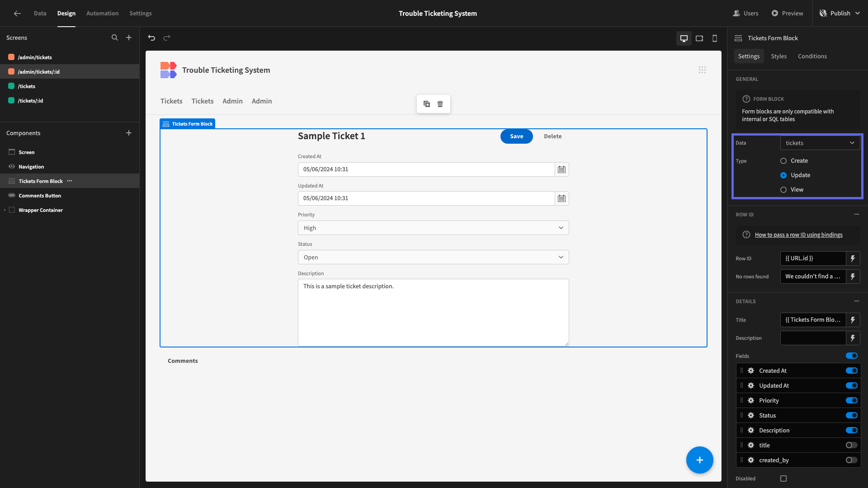Click lightning binding icon for Row ID
Image resolution: width=868 pixels, height=488 pixels.
pyautogui.click(x=853, y=258)
